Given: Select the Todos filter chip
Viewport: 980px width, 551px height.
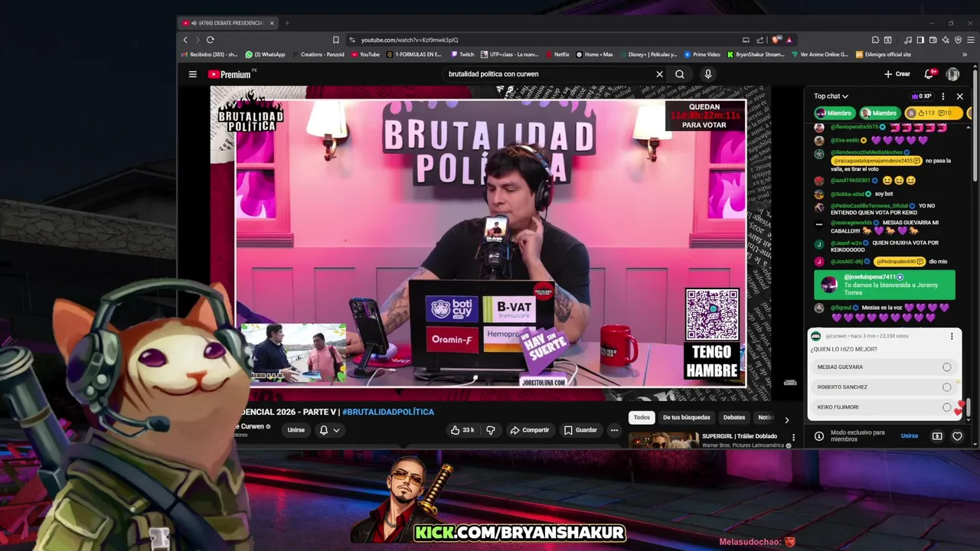Looking at the screenshot, I should coord(642,417).
